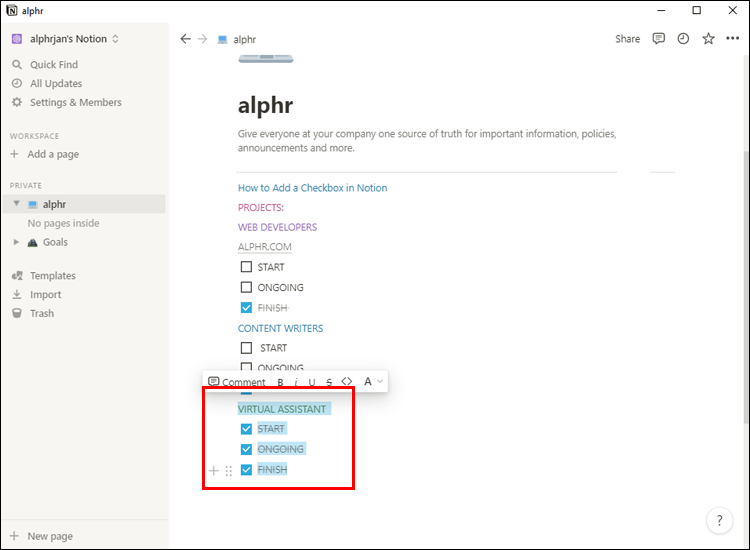The image size is (750, 550).
Task: Open Settings & Members
Action: pyautogui.click(x=75, y=102)
